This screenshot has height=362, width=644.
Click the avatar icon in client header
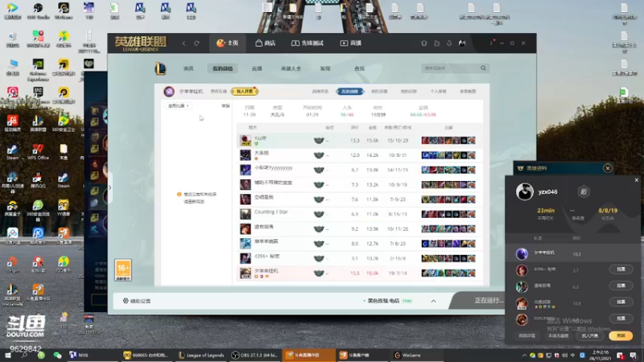click(x=462, y=43)
